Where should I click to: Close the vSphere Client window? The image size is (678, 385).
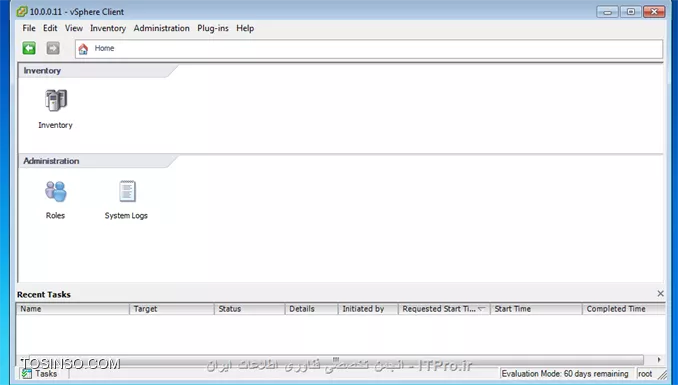[x=654, y=12]
